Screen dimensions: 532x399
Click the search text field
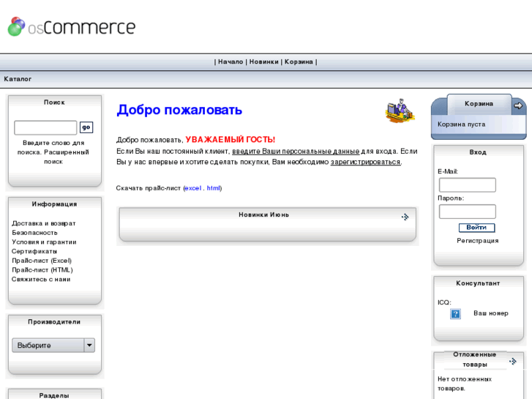point(45,127)
